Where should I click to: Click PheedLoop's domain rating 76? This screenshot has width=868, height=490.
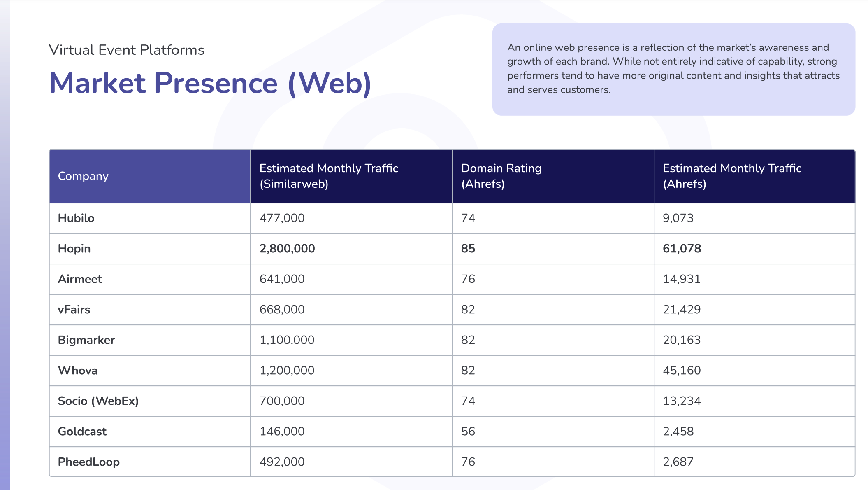click(x=468, y=462)
